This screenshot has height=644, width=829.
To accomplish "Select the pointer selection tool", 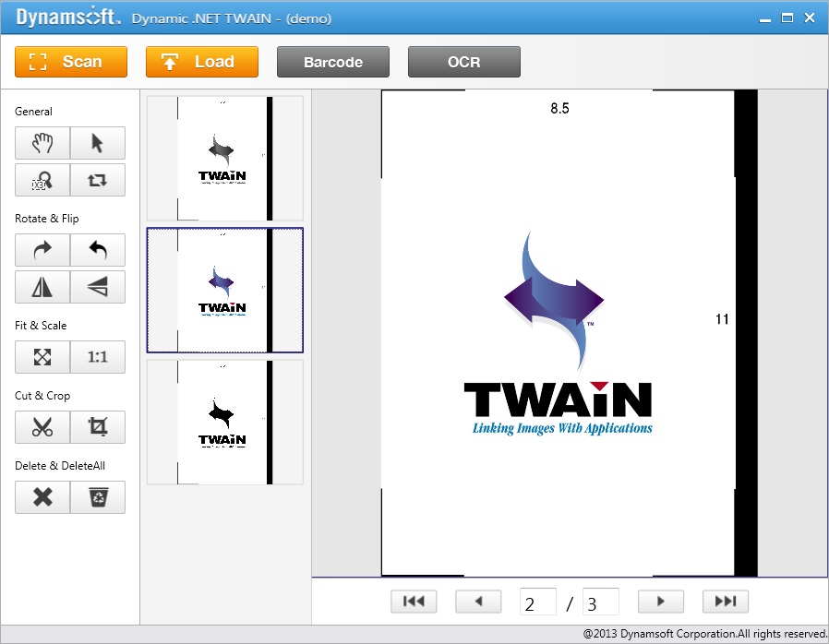I will (98, 143).
